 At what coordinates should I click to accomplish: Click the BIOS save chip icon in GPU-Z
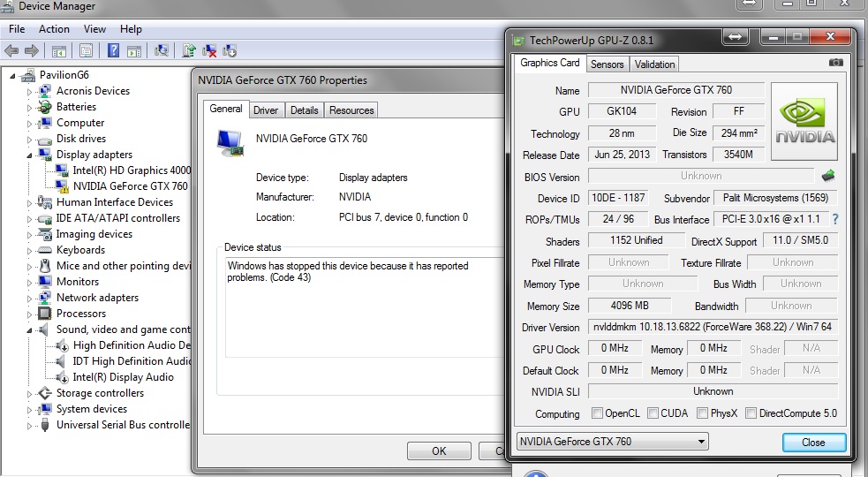[828, 176]
